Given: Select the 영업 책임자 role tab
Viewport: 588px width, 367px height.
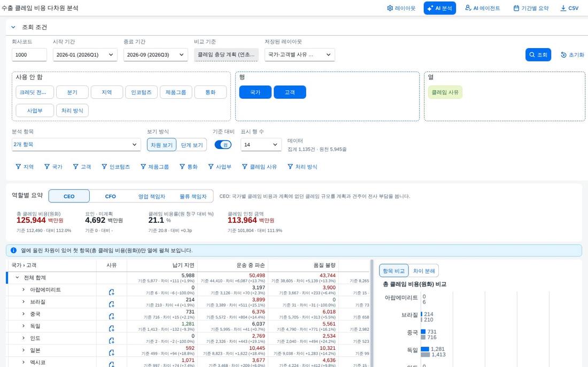Looking at the screenshot, I should coord(151,196).
